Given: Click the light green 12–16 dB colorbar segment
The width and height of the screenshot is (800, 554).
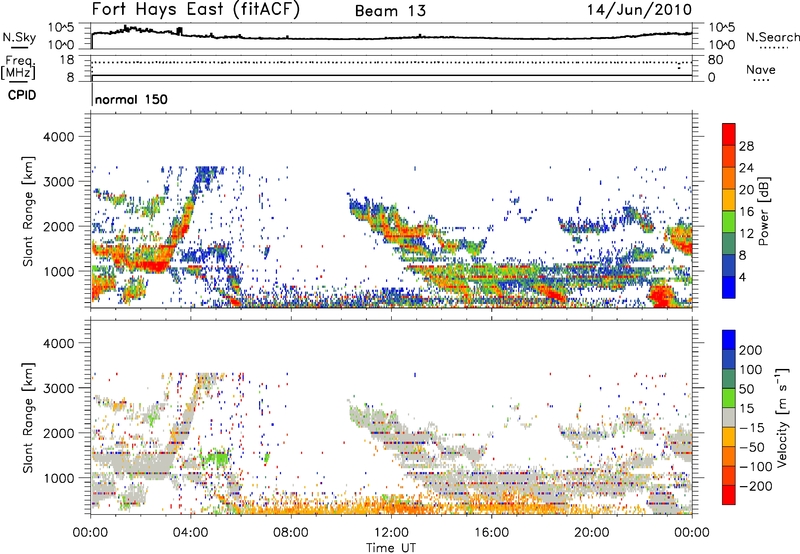Looking at the screenshot, I should (729, 222).
